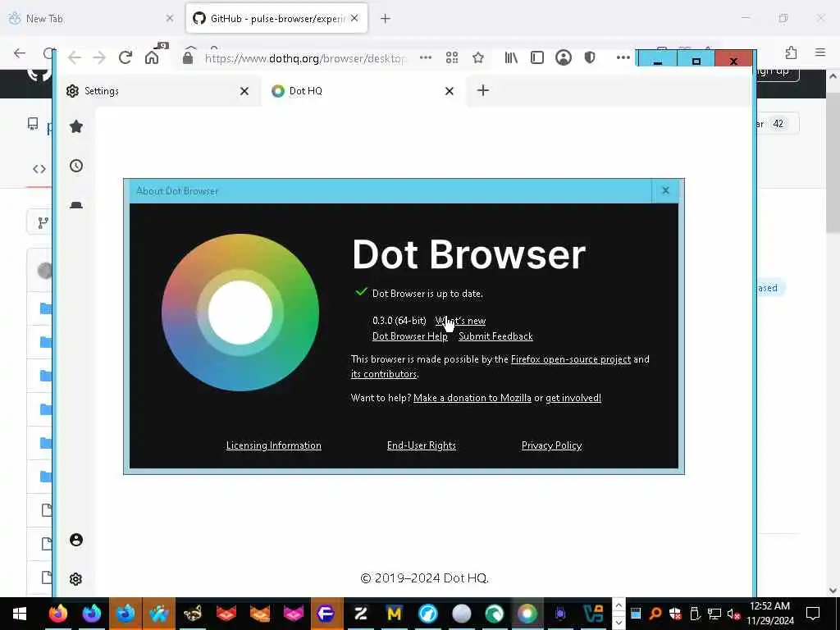Image resolution: width=840 pixels, height=630 pixels.
Task: Open the account avatar icon in toolbar
Action: coord(563,57)
